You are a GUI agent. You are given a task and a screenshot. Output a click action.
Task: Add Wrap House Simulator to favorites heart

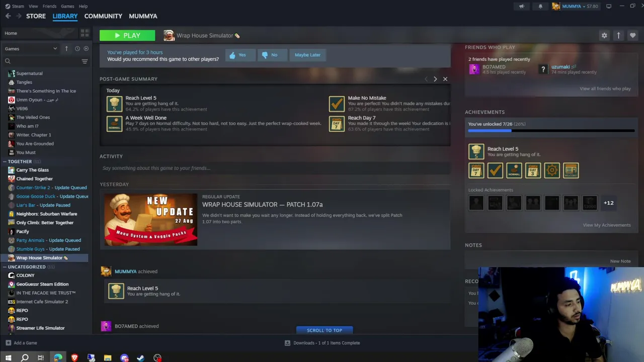pos(632,35)
